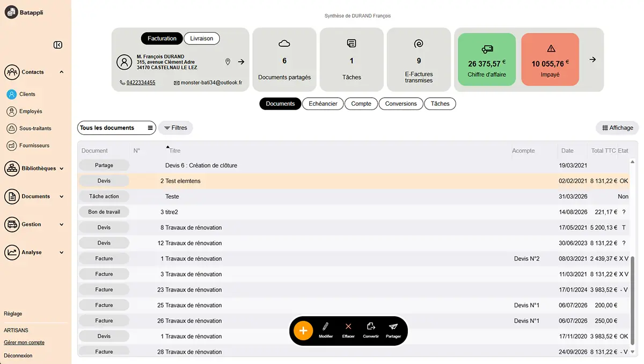Viewport: 644px width, 364px height.
Task: Click the Modifier pencil icon
Action: point(326,326)
